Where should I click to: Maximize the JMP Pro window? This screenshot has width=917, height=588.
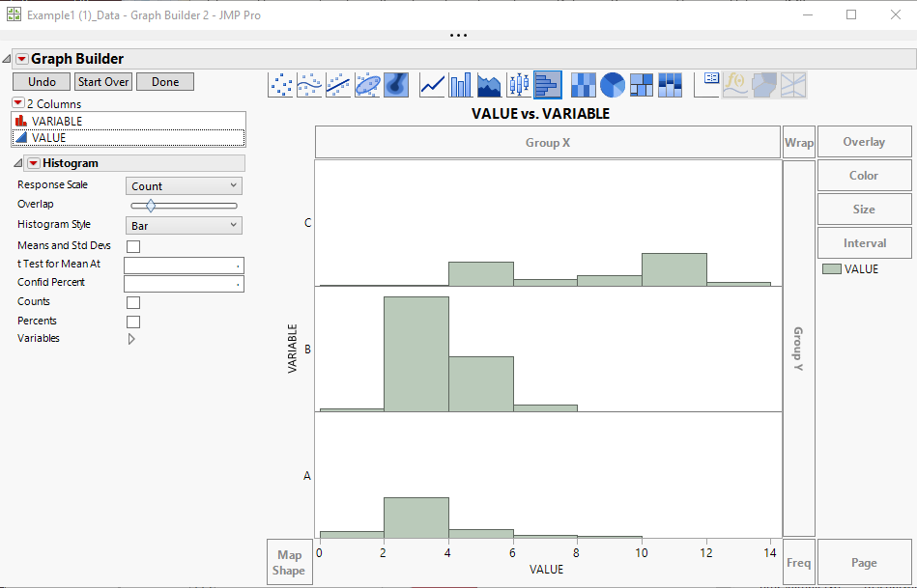pos(851,14)
